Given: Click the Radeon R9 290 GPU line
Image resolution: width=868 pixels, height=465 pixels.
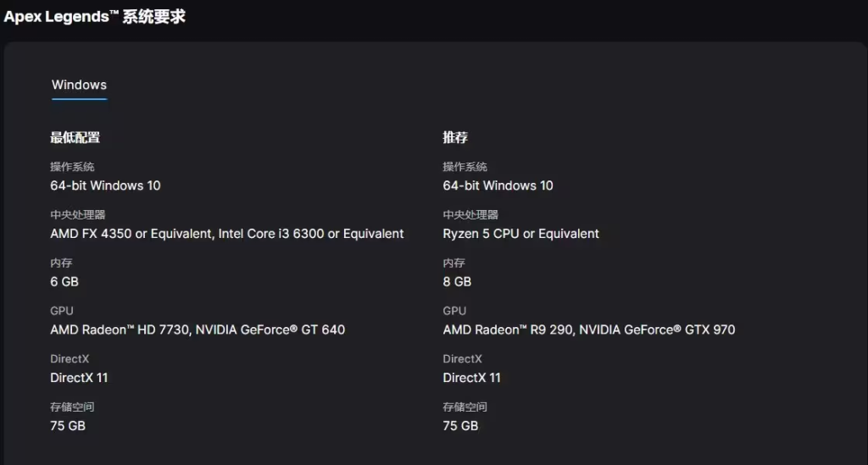Looking at the screenshot, I should pos(589,330).
